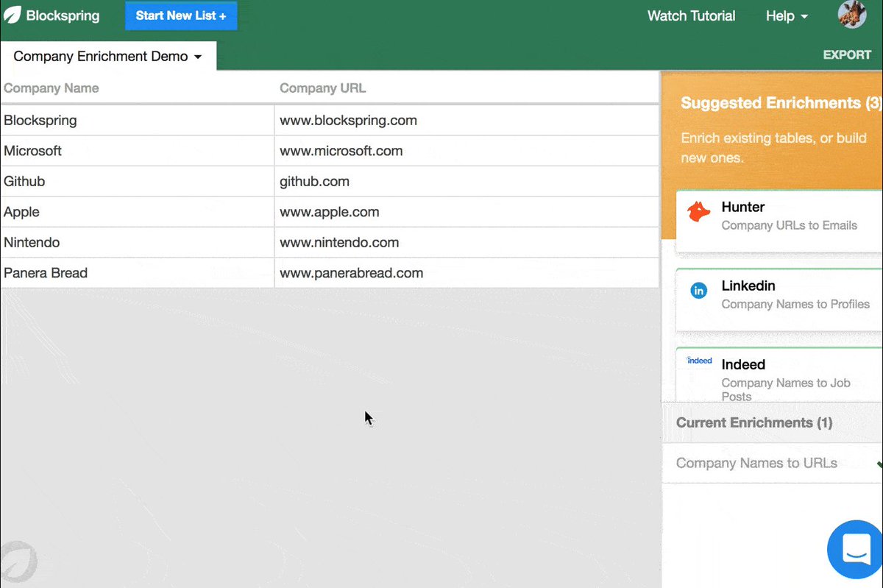This screenshot has width=883, height=588.
Task: Click the Hunter fox icon
Action: click(698, 212)
